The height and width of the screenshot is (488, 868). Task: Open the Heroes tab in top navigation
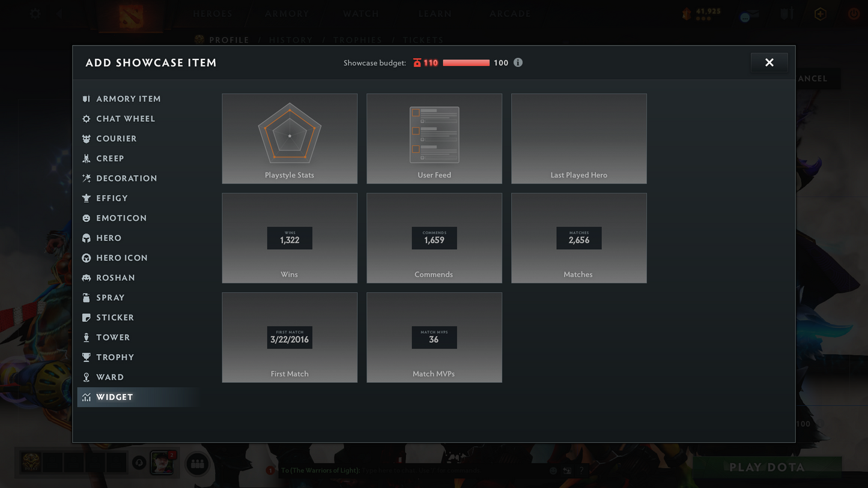(x=213, y=14)
